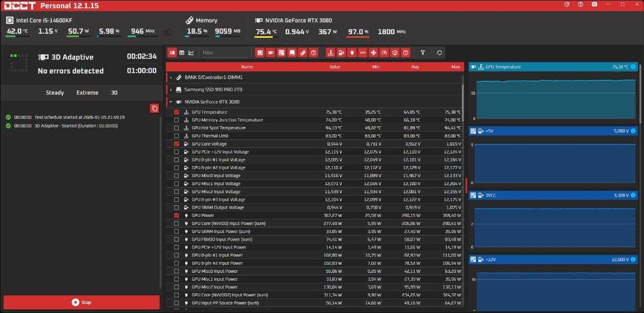This screenshot has width=644, height=313.
Task: Click the GPU temperature 75.4 °C header value
Action: tap(266, 32)
